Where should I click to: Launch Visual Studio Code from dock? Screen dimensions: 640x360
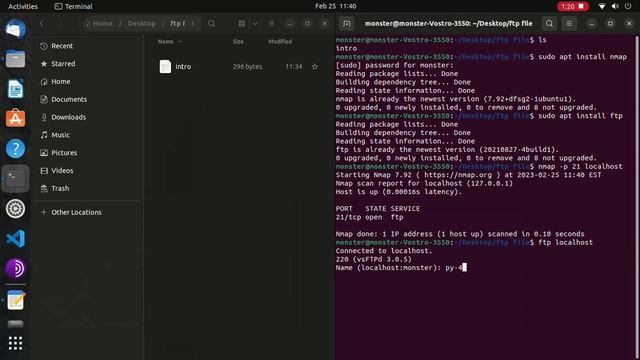click(16, 239)
